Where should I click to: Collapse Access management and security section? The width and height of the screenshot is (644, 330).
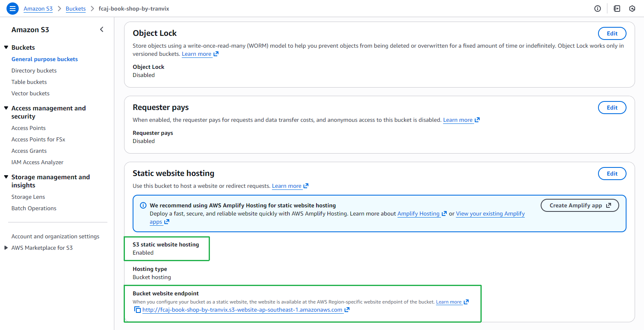(6, 108)
